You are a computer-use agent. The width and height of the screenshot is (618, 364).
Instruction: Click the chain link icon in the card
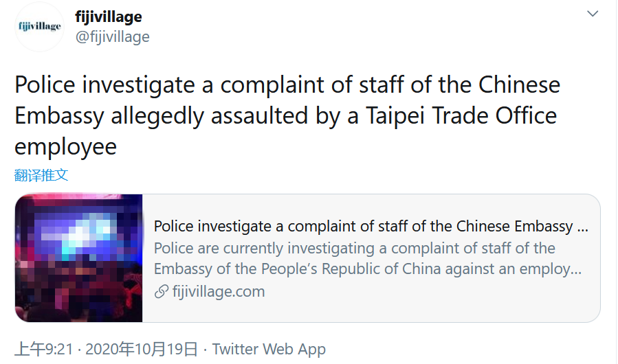pos(161,291)
